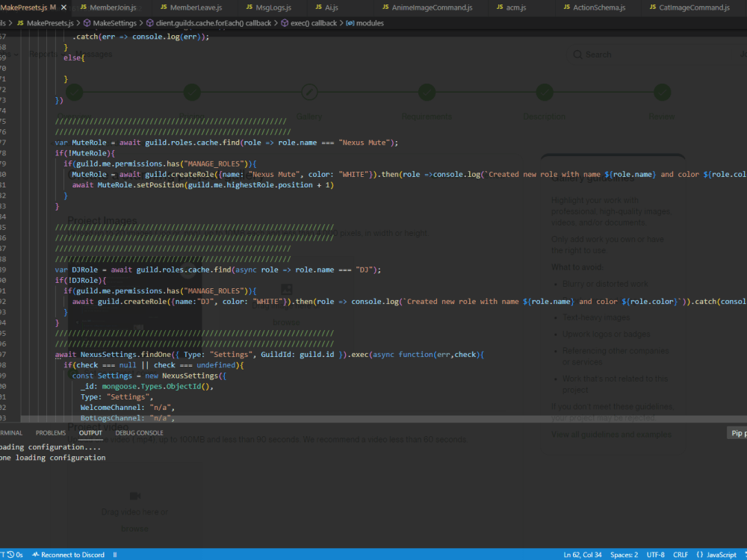Close the MakePresets.js editor tab
747x560 pixels.
coord(63,7)
